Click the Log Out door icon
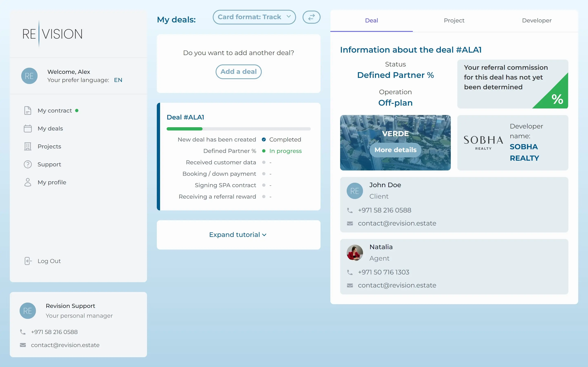 click(28, 261)
